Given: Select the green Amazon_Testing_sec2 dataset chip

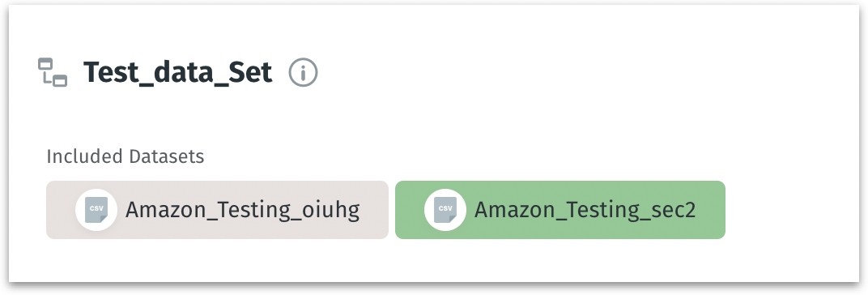Looking at the screenshot, I should 560,210.
